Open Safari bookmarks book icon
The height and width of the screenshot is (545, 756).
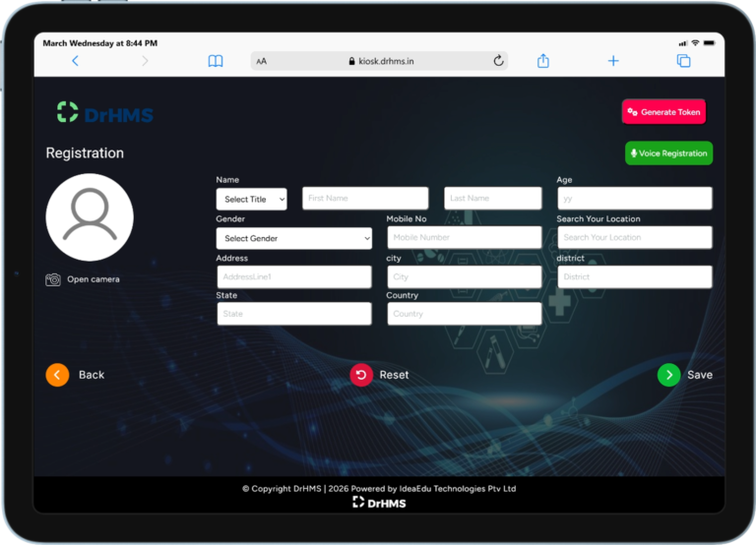[216, 61]
